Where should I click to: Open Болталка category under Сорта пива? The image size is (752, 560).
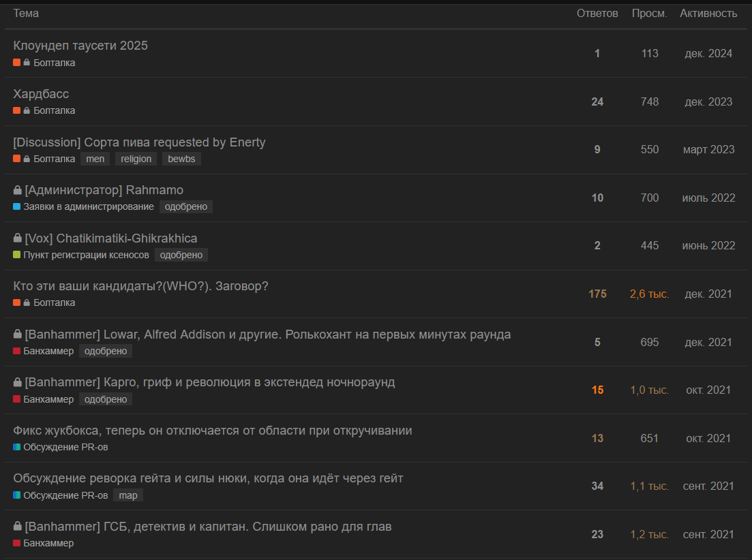pos(54,159)
